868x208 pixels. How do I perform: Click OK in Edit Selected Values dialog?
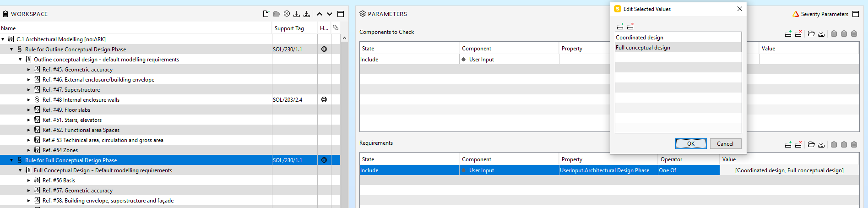click(691, 143)
